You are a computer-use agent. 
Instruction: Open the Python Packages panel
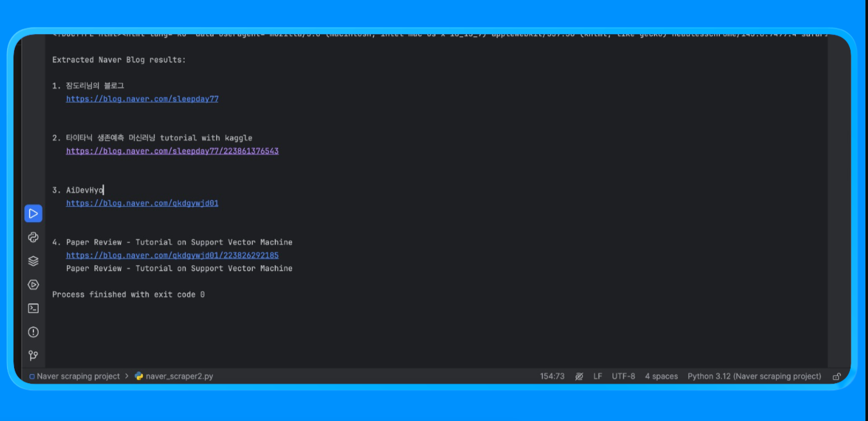(33, 261)
